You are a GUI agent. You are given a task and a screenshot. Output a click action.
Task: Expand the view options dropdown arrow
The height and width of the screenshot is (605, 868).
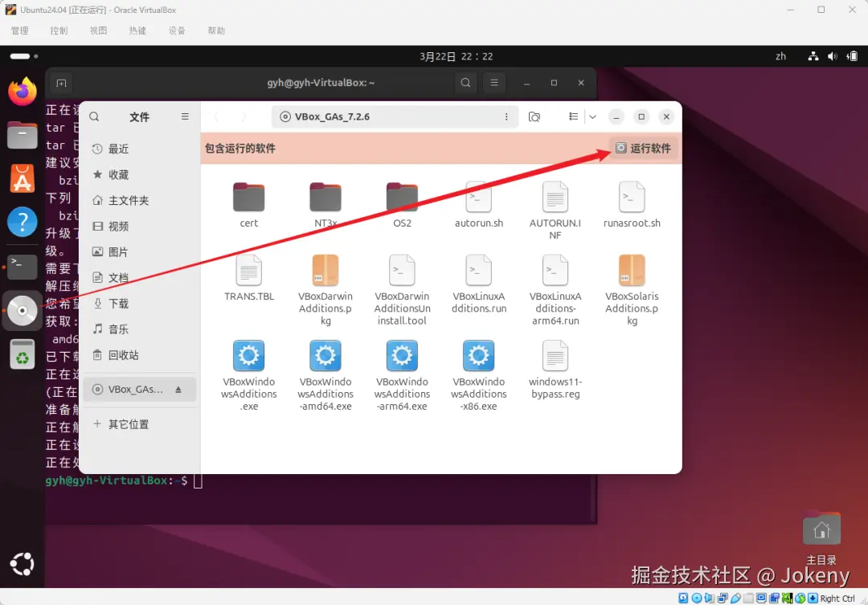[592, 117]
